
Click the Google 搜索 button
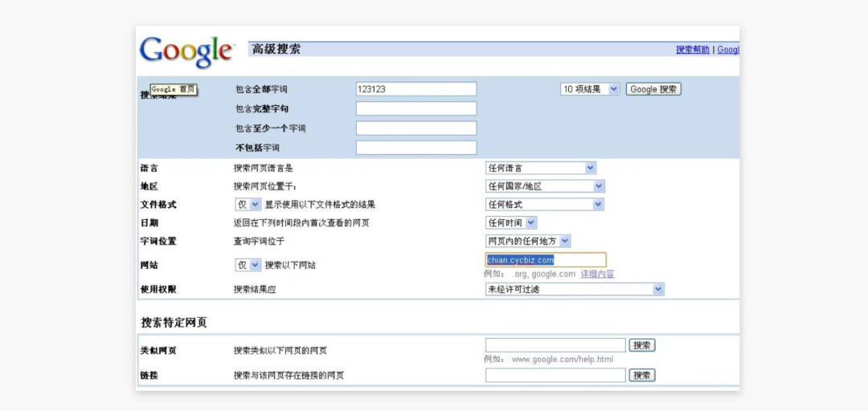pos(653,89)
